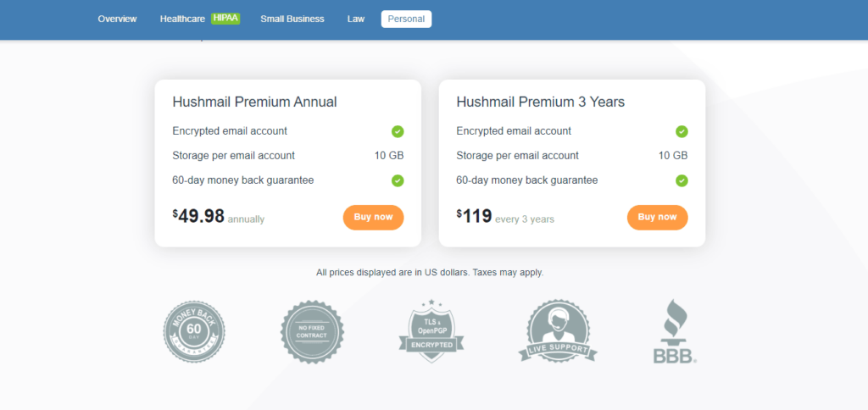Click the Live Support badge icon

pyautogui.click(x=558, y=331)
